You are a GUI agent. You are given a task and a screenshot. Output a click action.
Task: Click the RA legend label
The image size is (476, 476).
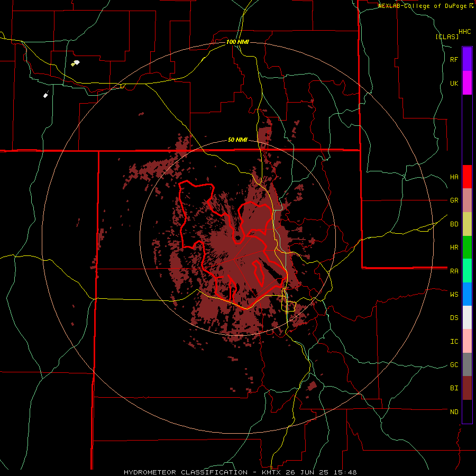454,271
